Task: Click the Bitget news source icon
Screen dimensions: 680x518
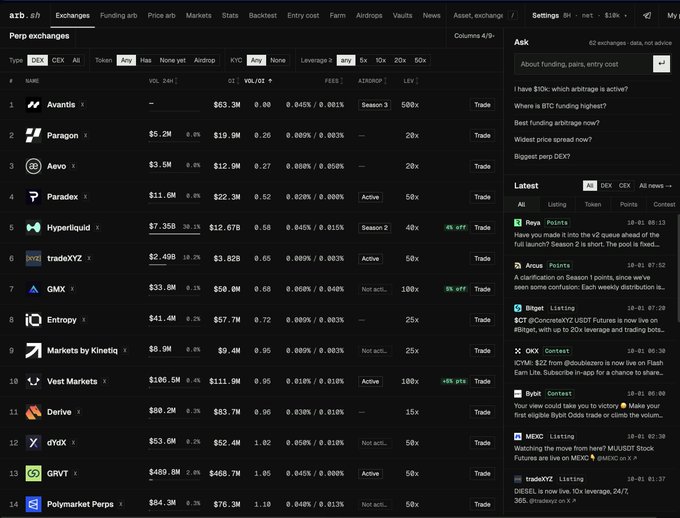Action: point(518,308)
